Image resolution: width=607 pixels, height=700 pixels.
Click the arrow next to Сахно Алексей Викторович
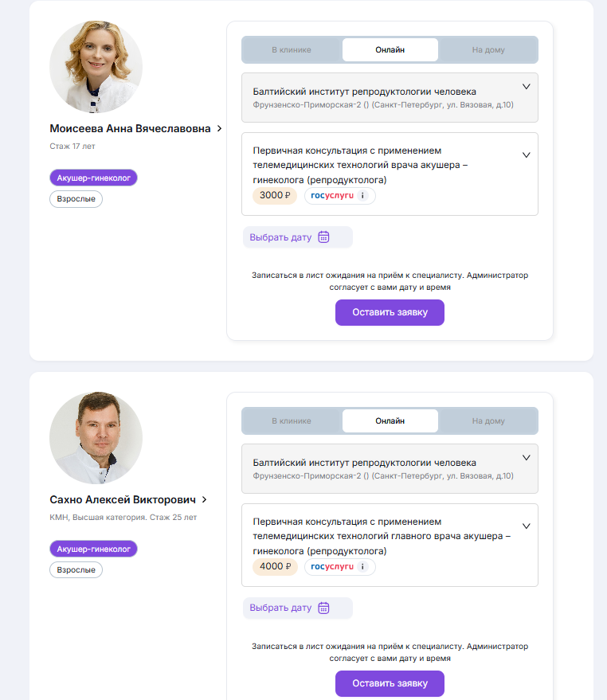205,499
